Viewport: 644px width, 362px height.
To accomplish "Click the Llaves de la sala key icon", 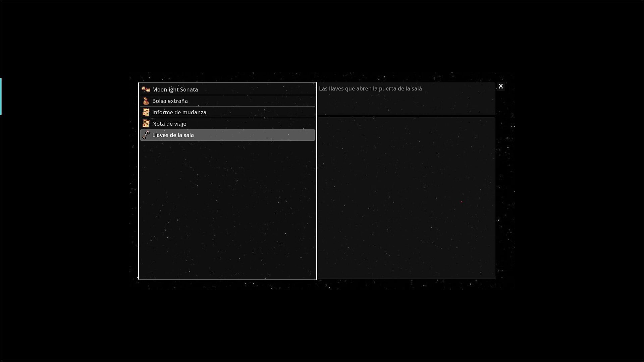I will pos(146,135).
